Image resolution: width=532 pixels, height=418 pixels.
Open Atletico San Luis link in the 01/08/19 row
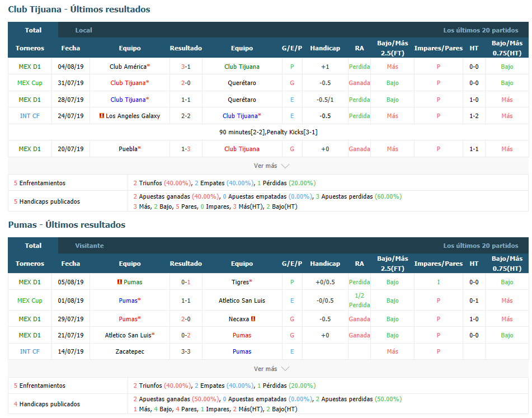pyautogui.click(x=242, y=300)
